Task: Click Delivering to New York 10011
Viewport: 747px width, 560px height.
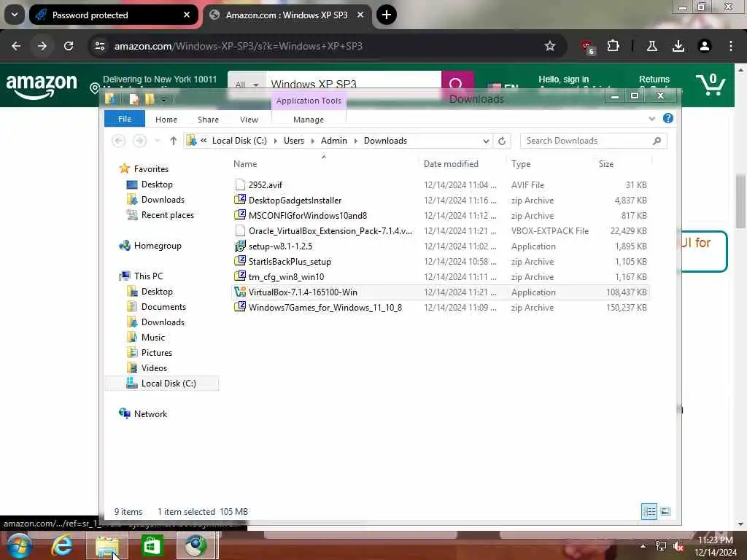Action: pos(160,79)
